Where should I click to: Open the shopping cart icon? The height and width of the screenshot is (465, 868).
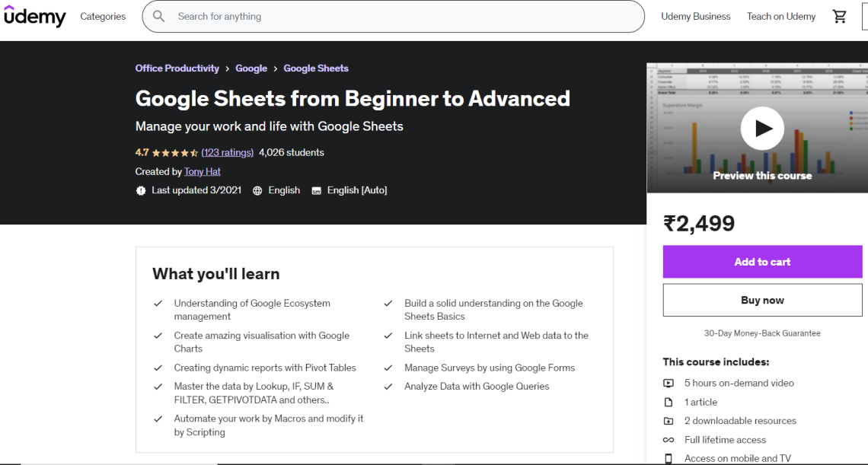[839, 16]
